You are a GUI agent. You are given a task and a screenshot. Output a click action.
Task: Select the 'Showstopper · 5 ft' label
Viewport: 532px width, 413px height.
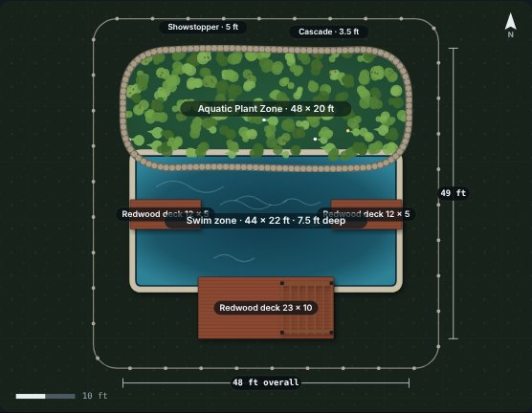(x=203, y=27)
